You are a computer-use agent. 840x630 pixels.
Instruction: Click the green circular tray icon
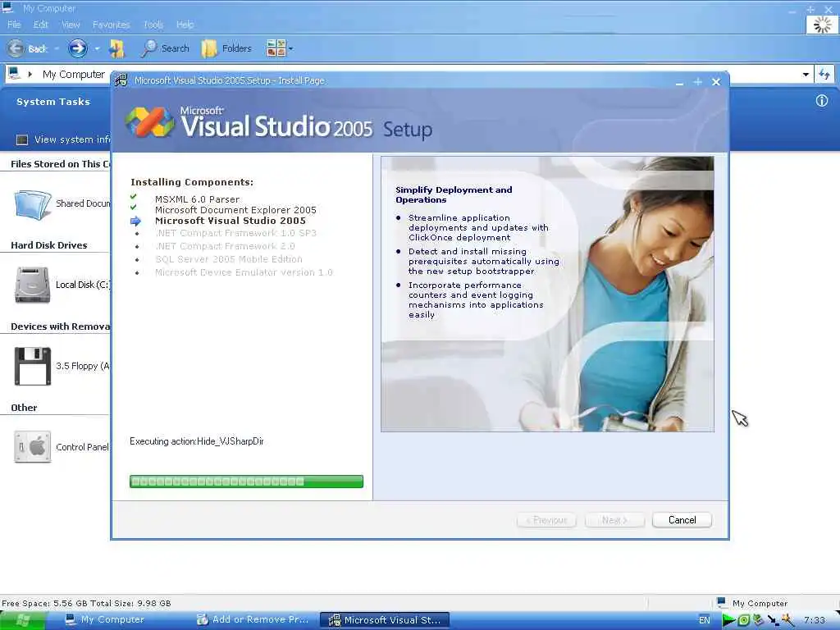743,620
